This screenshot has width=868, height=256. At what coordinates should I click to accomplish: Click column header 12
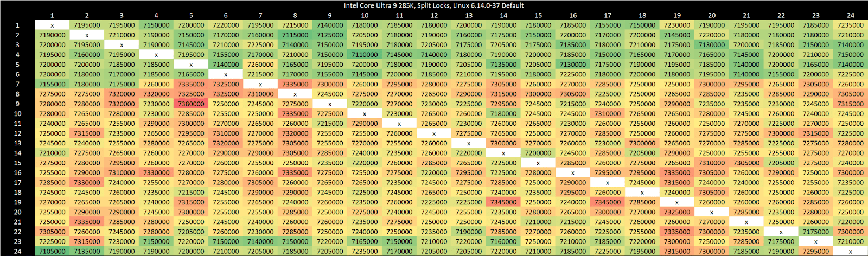[x=434, y=15]
